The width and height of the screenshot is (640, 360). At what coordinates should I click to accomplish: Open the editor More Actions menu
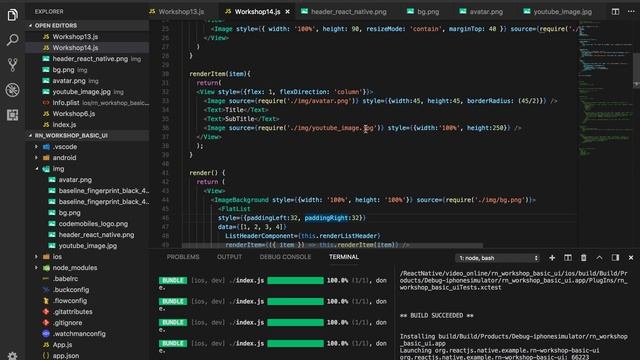631,11
